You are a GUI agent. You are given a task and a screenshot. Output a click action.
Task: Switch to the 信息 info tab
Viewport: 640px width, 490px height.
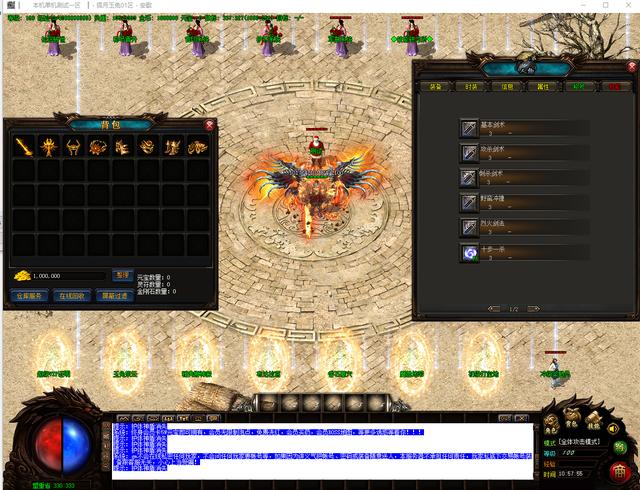(x=507, y=87)
